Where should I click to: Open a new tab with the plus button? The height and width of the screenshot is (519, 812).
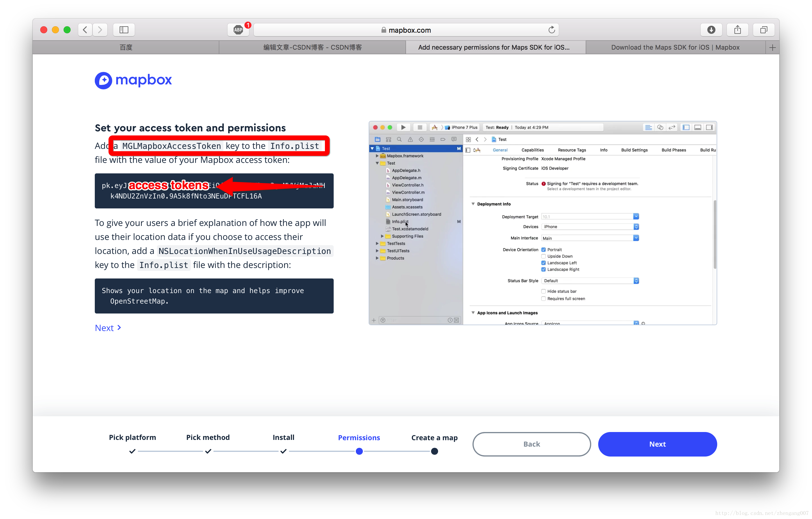pos(772,48)
